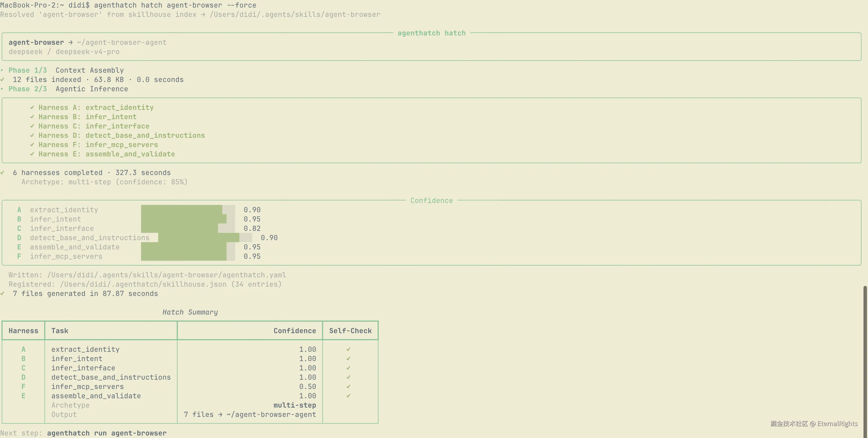
Task: Click the 'Phase 2/3' label
Action: click(28, 89)
